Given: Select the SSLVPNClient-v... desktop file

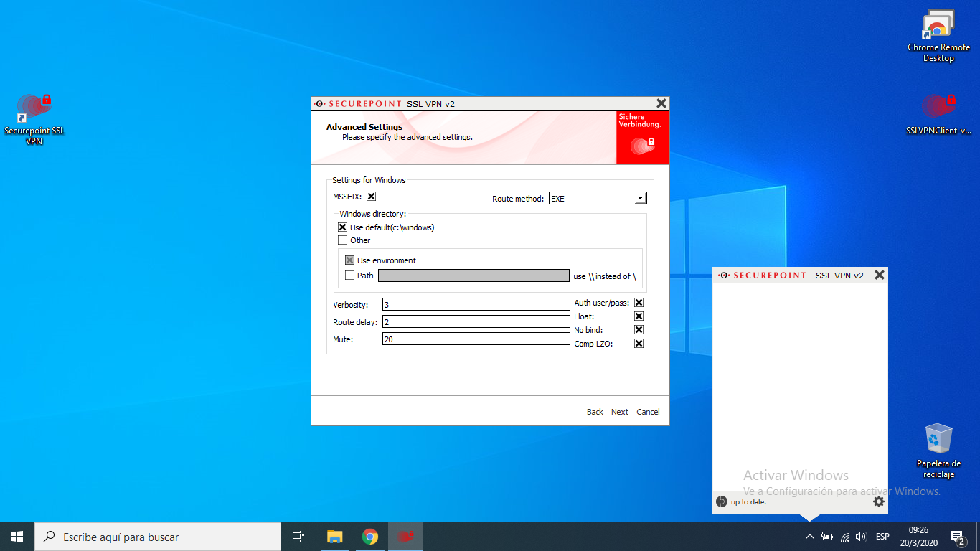Looking at the screenshot, I should click(938, 115).
